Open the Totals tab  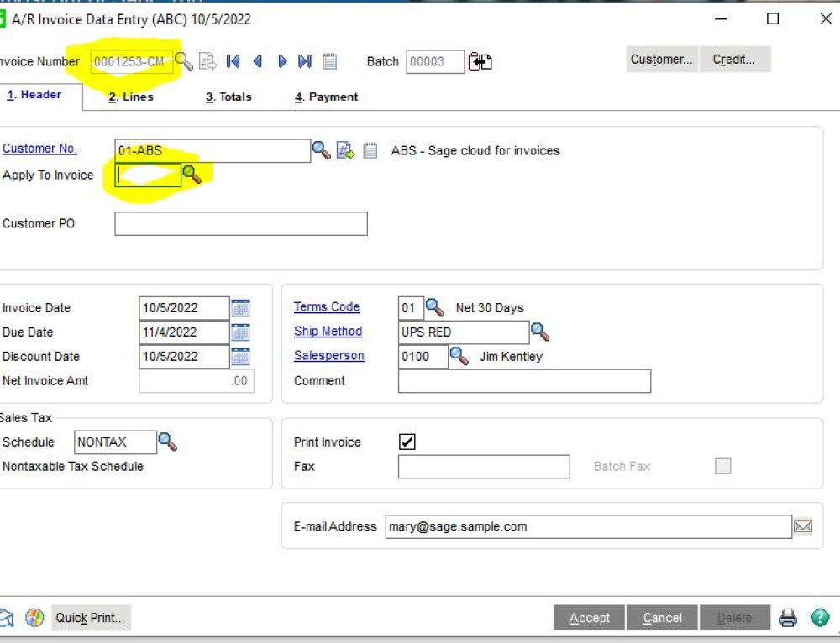tap(228, 97)
